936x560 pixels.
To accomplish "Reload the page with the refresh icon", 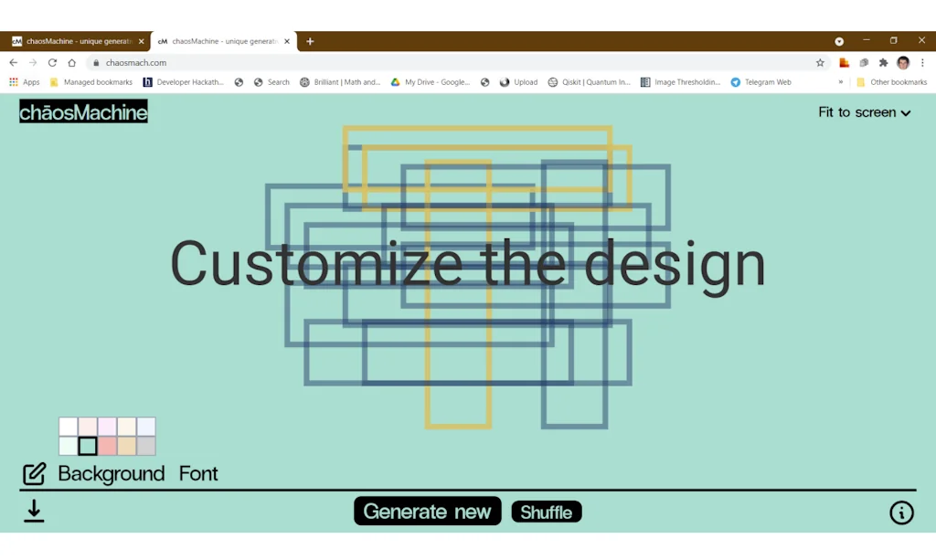I will click(x=52, y=63).
